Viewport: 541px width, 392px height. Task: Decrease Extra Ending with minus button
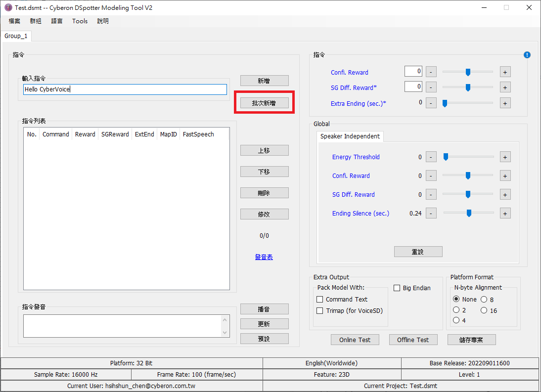431,103
